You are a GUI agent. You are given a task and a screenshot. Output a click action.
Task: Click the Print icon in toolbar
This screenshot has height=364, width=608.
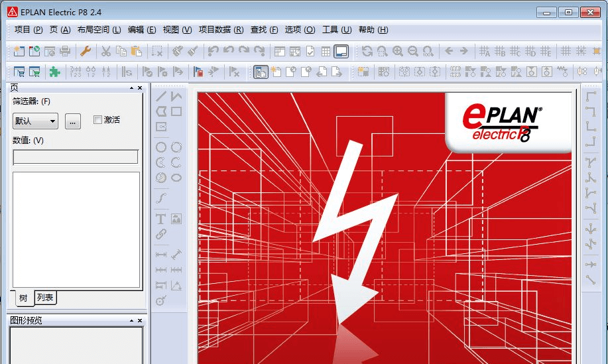tap(65, 51)
